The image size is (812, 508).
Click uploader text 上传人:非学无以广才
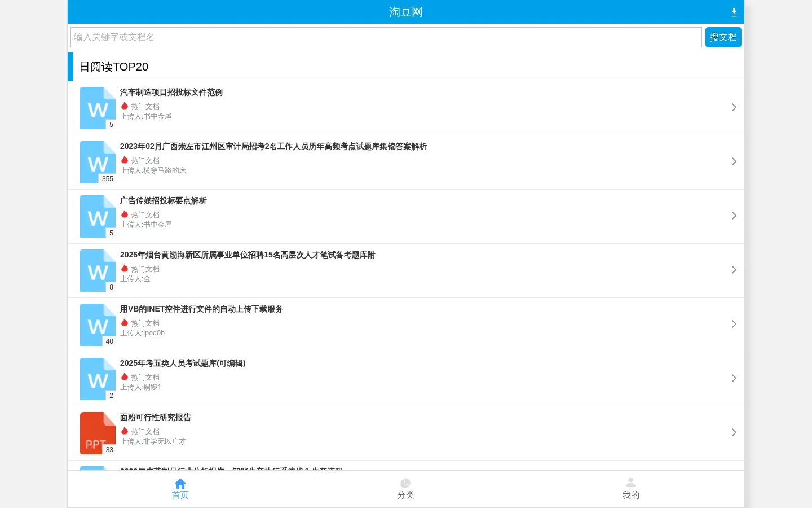coord(153,441)
